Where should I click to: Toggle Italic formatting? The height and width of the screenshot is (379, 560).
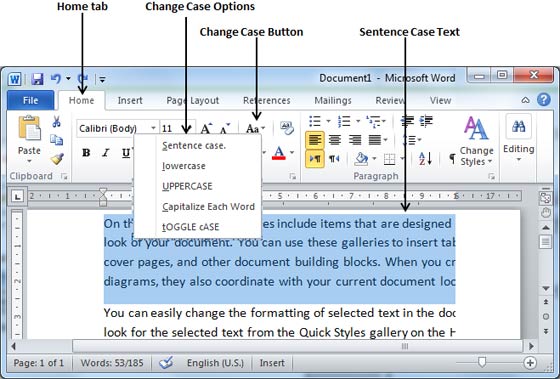[106, 153]
